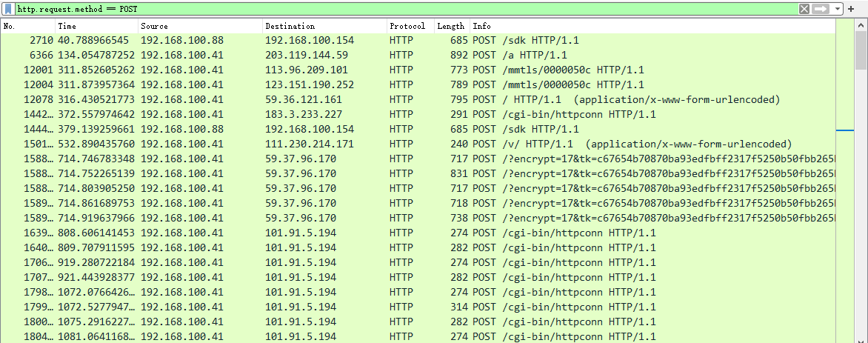This screenshot has height=343, width=868.
Task: Sort packets by the Time column header
Action: pyautogui.click(x=96, y=26)
